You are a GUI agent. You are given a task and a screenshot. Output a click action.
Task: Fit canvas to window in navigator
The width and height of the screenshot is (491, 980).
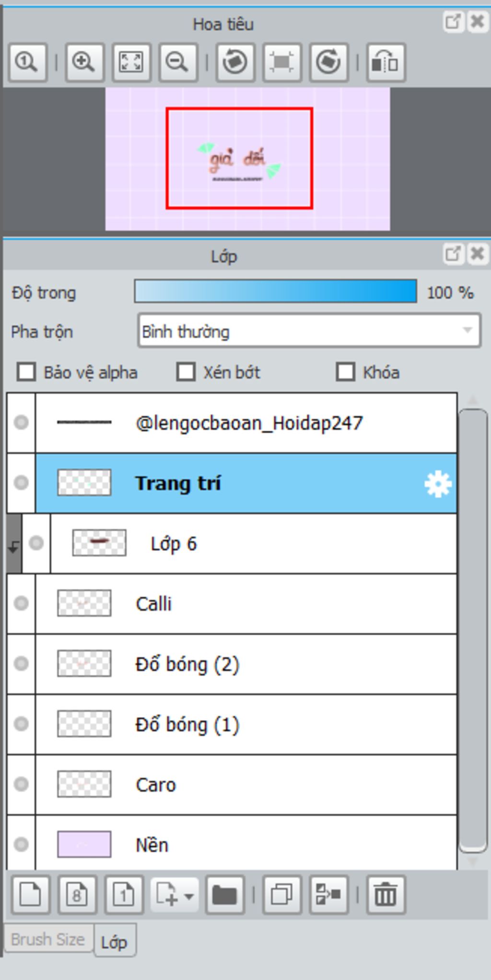pos(131,62)
